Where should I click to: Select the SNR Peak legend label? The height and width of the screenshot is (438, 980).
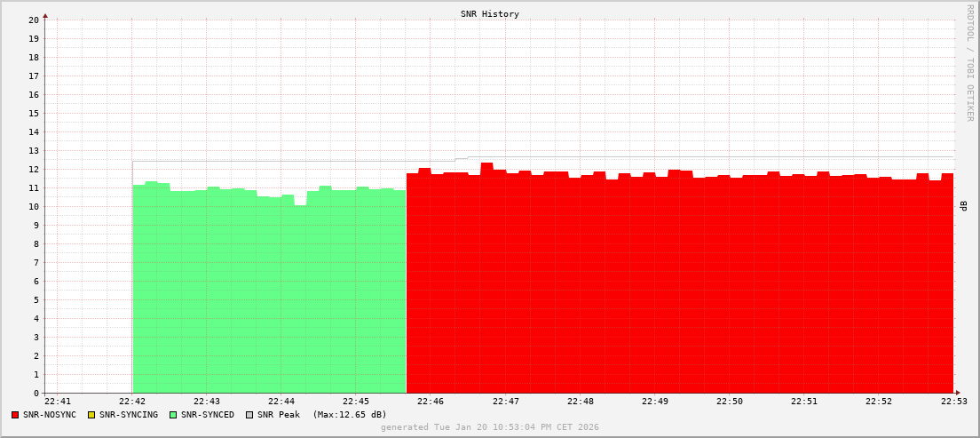pyautogui.click(x=278, y=415)
